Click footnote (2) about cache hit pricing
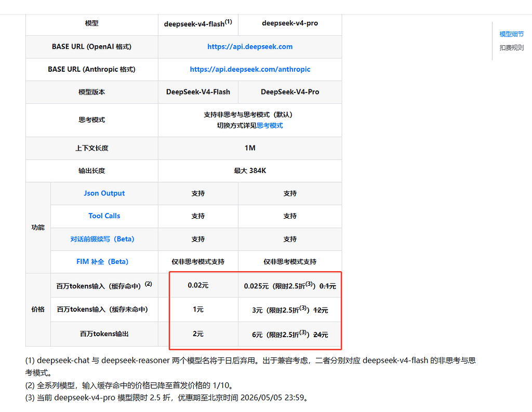 point(130,386)
